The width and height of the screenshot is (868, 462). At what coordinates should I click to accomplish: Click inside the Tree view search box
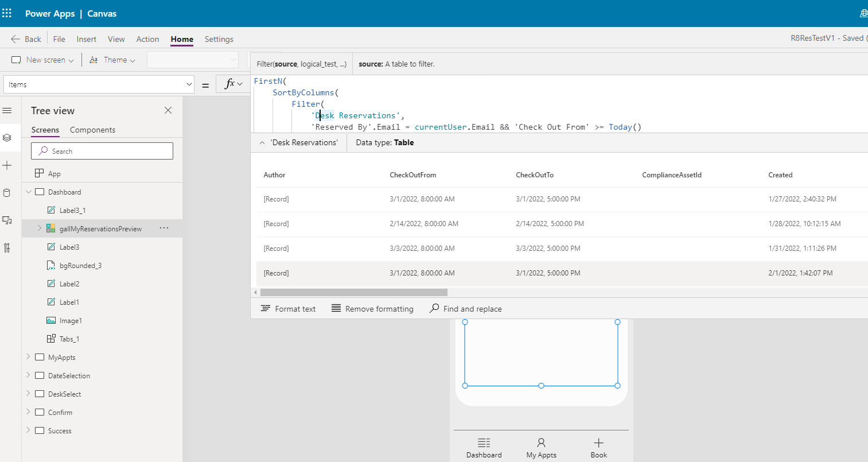coord(102,150)
